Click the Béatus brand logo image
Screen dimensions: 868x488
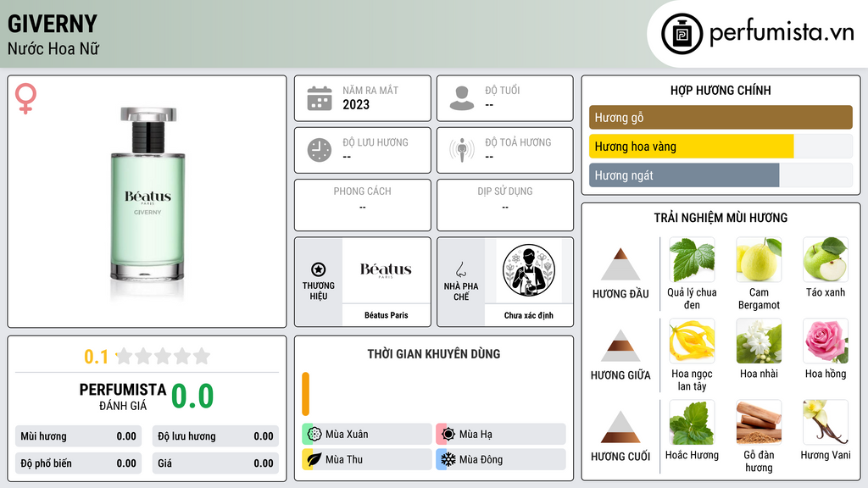386,270
